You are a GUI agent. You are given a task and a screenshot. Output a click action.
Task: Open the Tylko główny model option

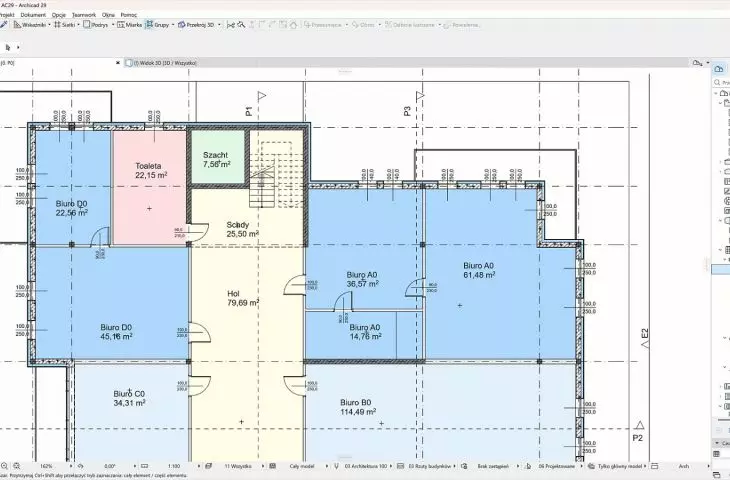point(620,466)
